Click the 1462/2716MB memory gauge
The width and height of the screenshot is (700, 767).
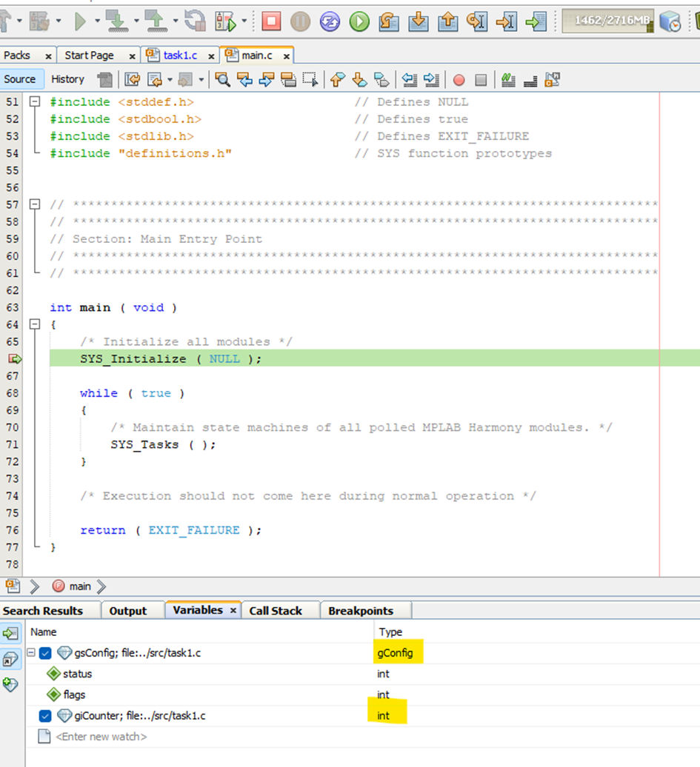pos(607,21)
